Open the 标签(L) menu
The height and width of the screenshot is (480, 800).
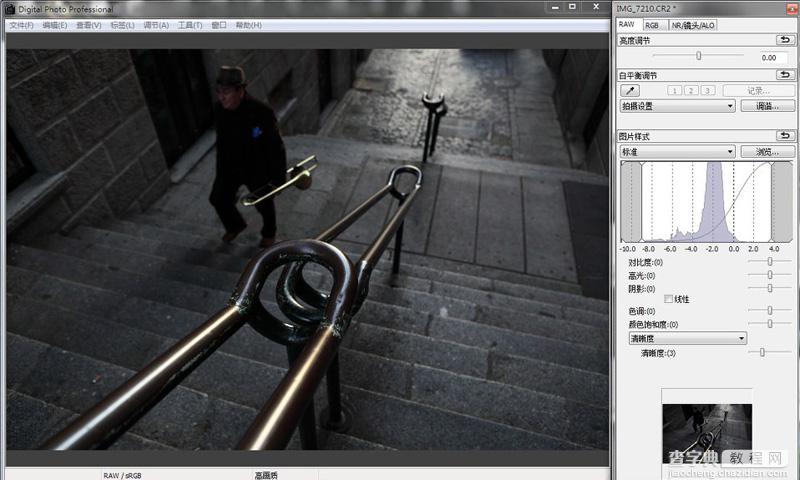[122, 25]
